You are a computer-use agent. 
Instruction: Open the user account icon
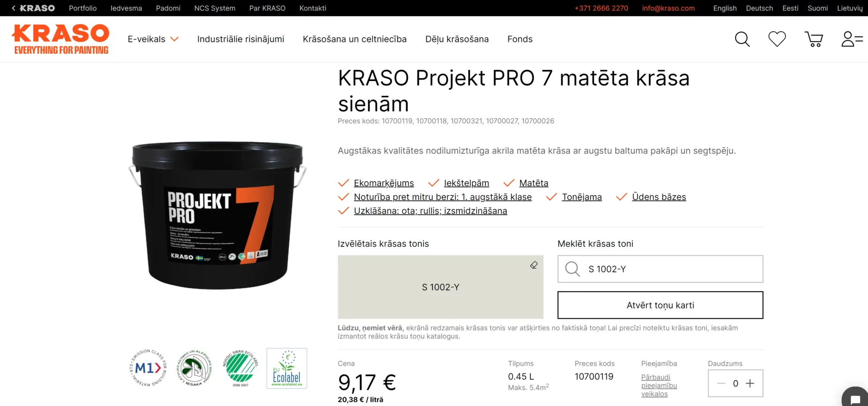852,39
